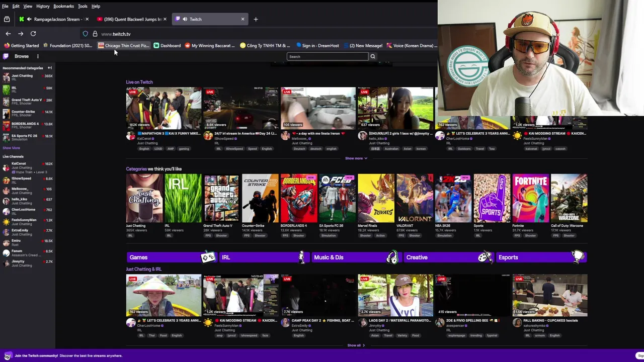
Task: Open FALL BAKING - CUPCAKES stream thumbnail
Action: point(550,295)
